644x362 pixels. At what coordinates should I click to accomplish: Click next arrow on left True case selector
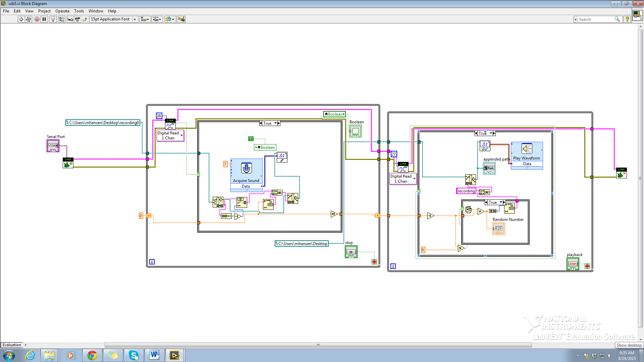[x=278, y=123]
